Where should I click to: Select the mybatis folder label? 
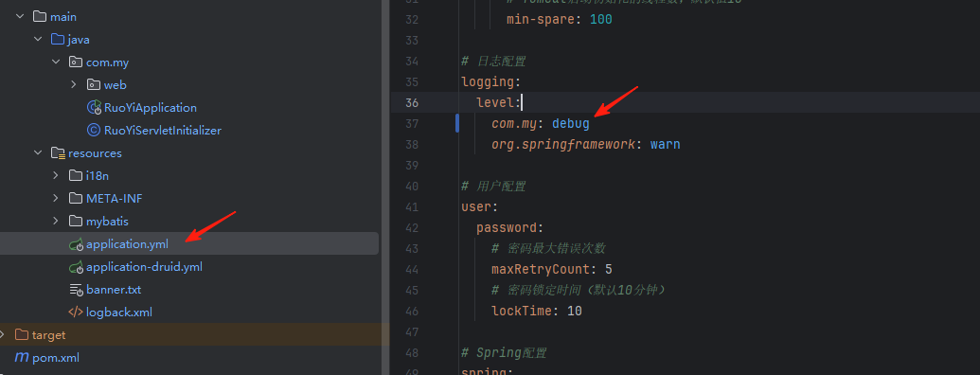click(x=108, y=221)
